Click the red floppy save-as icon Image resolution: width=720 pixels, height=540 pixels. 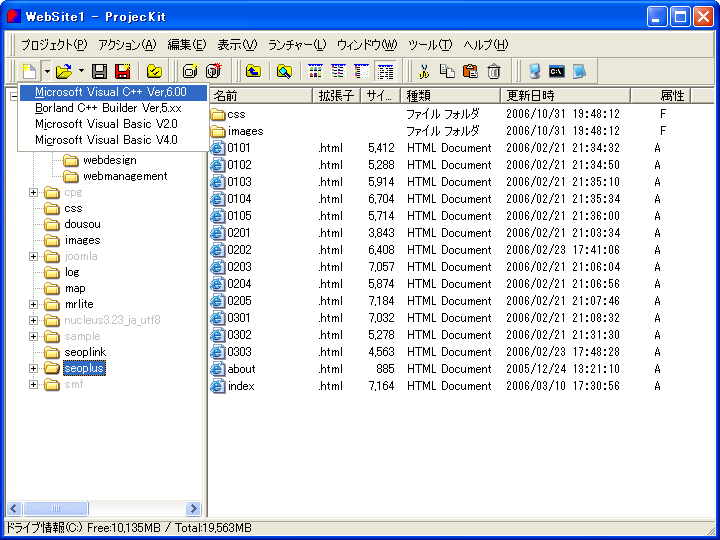pos(123,71)
